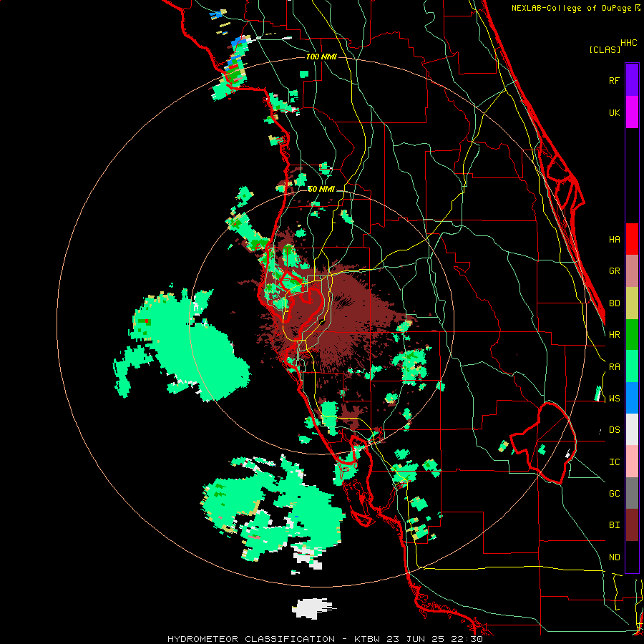
Task: Click the DS white legend swatch
Action: coord(632,429)
